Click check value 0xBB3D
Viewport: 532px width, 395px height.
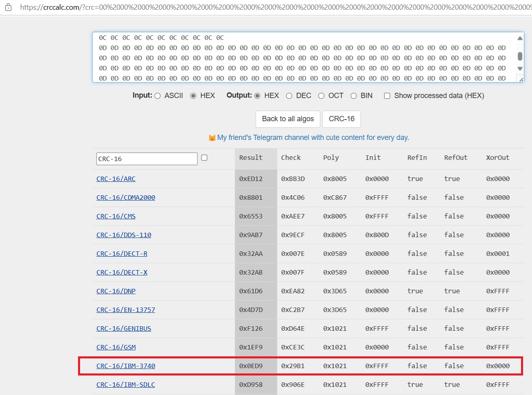(x=293, y=179)
